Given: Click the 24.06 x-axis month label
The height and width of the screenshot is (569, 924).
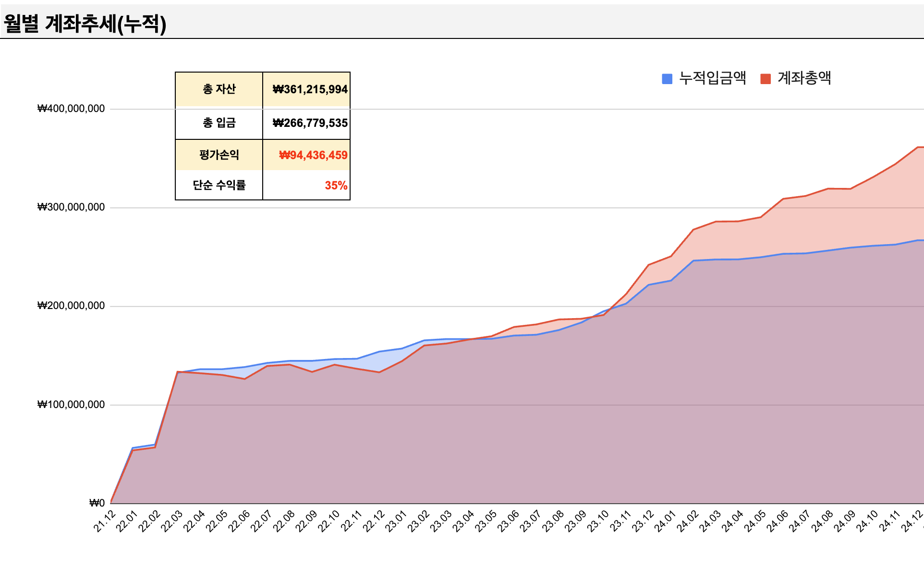Looking at the screenshot, I should tap(777, 521).
